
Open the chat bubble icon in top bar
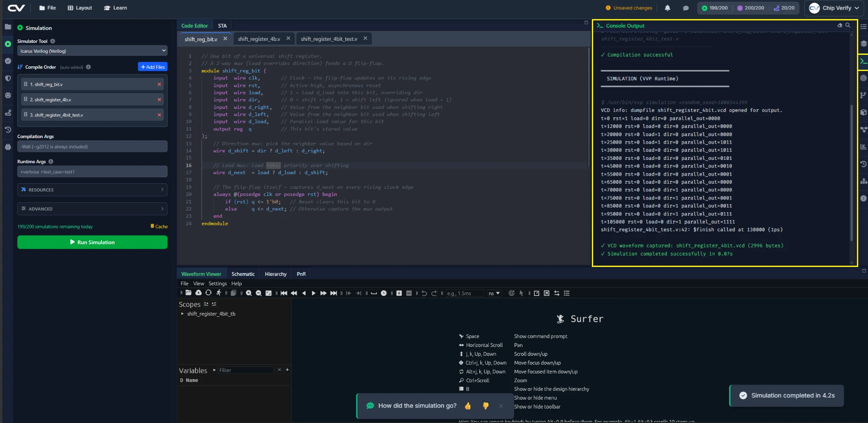685,8
